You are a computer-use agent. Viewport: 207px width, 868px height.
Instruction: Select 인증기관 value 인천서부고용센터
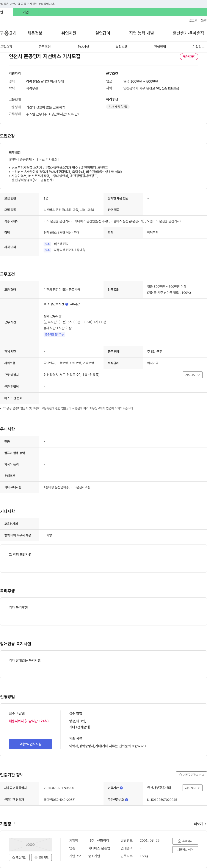159,788
